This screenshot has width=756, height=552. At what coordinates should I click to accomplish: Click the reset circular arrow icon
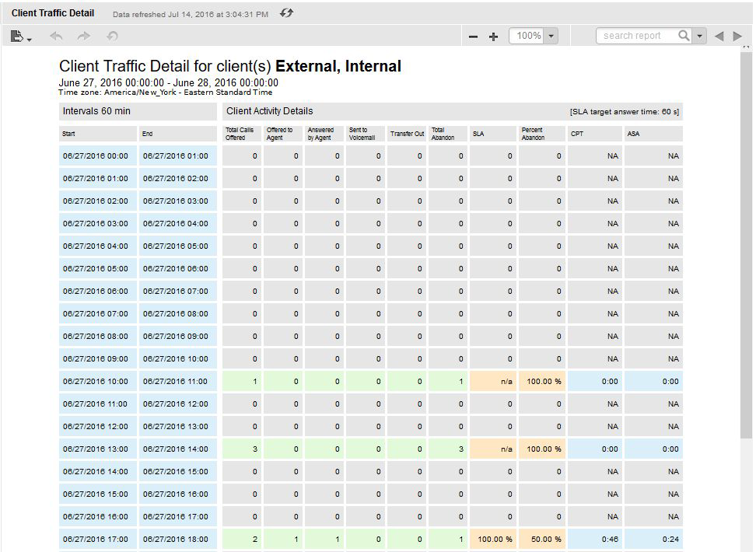pyautogui.click(x=112, y=36)
